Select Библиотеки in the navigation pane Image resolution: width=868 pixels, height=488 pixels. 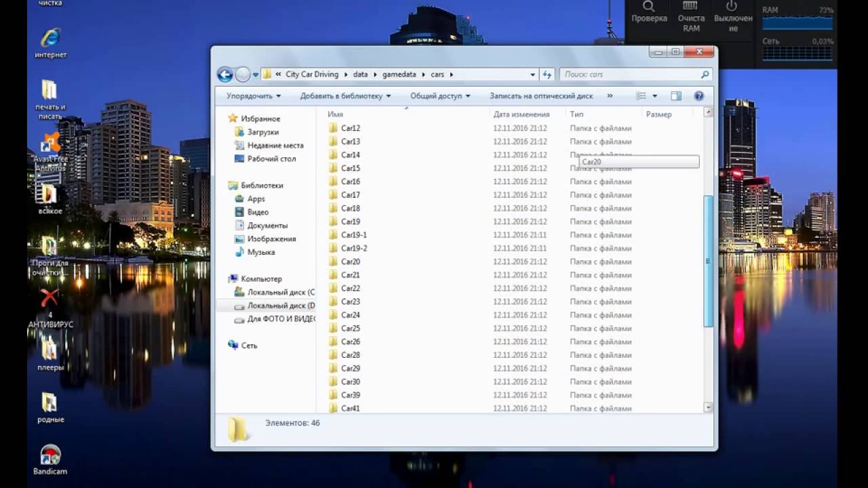pyautogui.click(x=262, y=185)
